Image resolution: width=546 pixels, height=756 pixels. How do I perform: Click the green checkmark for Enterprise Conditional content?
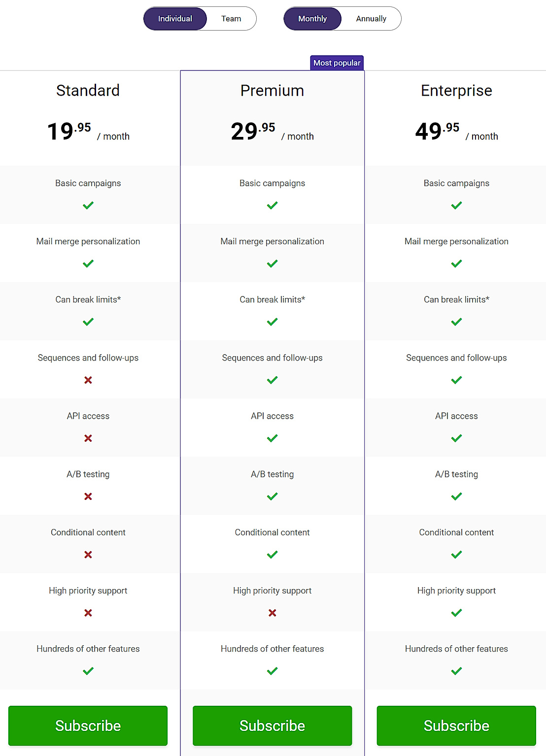(456, 554)
